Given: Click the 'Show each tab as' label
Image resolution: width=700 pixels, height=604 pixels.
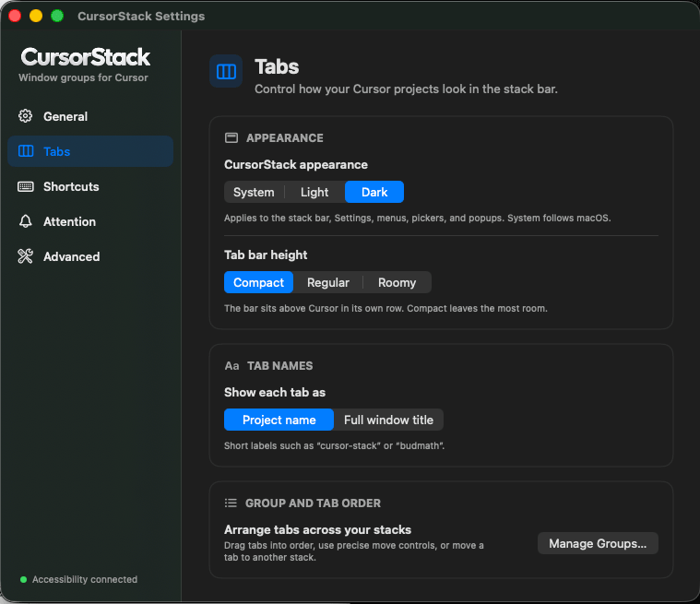Looking at the screenshot, I should pos(275,393).
